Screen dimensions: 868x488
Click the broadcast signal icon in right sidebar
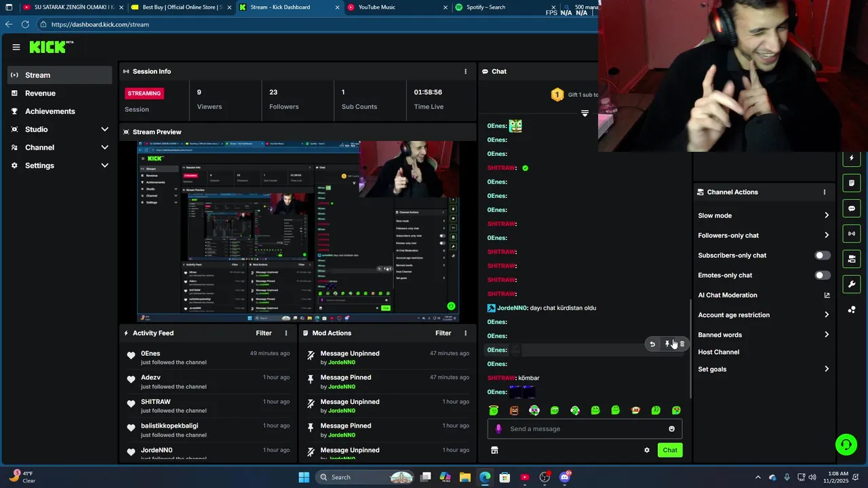852,234
